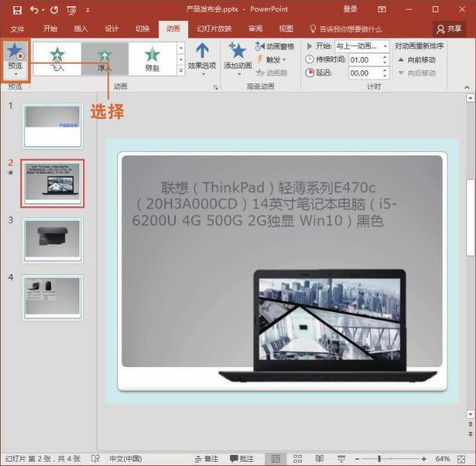Select the 浮入 animation effect
This screenshot has height=466, width=476.
[105, 59]
